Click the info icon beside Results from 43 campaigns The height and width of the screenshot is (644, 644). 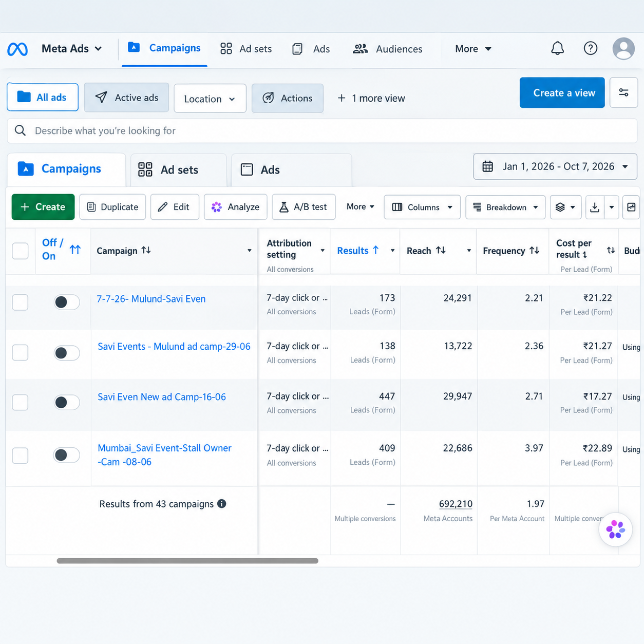[x=222, y=504]
